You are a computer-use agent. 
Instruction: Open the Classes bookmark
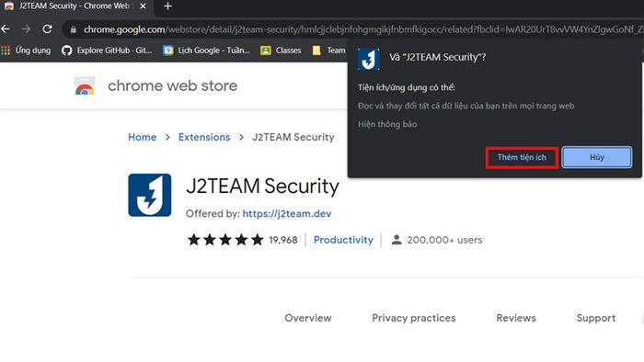pyautogui.click(x=281, y=51)
